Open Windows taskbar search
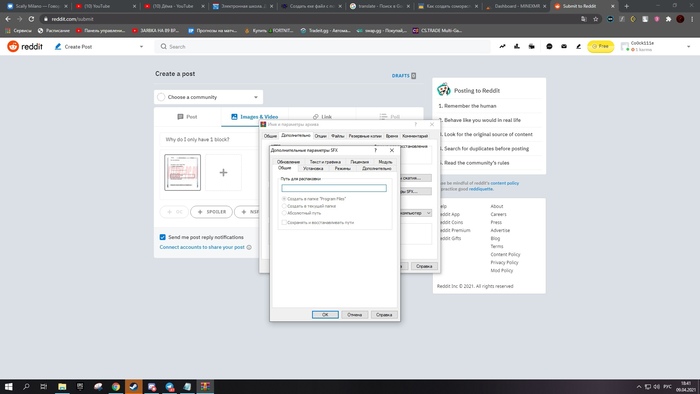The width and height of the screenshot is (700, 394). (x=26, y=386)
